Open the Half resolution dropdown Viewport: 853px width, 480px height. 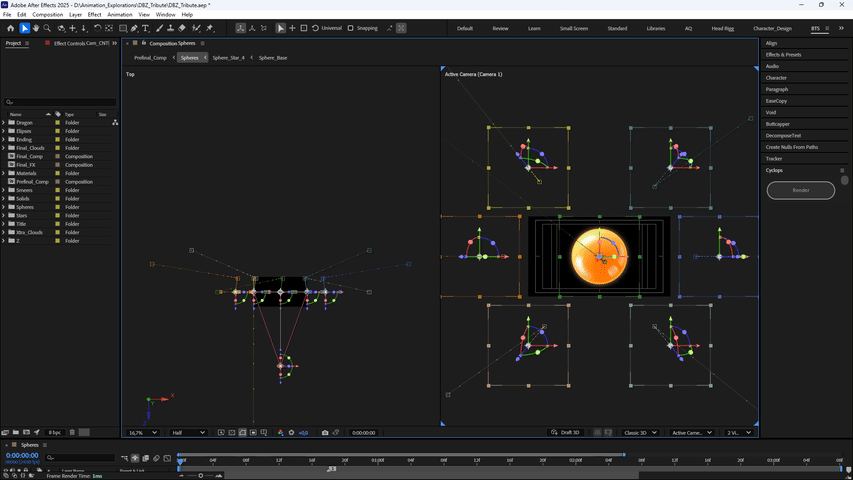[x=188, y=433]
